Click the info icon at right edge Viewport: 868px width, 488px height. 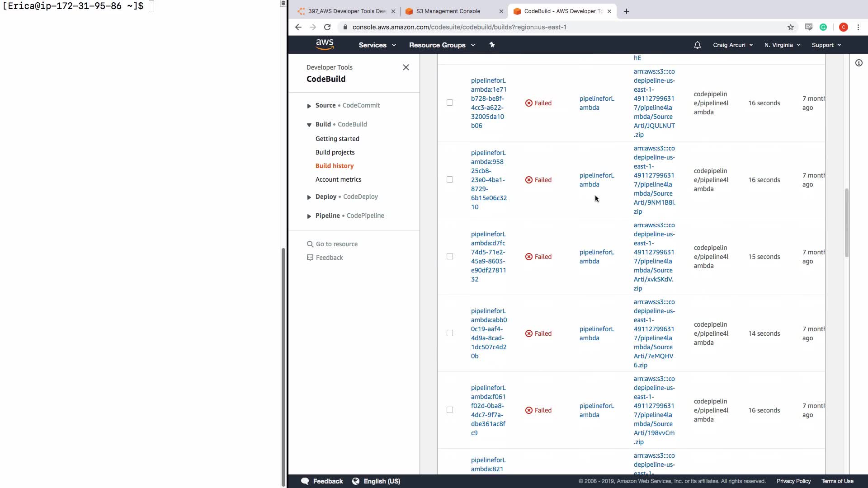coord(859,63)
